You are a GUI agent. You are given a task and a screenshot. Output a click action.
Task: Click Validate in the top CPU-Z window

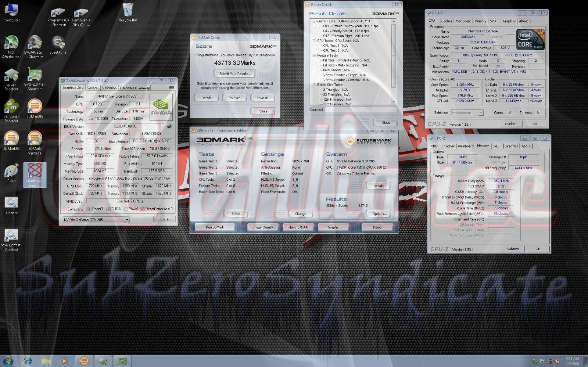coord(510,124)
